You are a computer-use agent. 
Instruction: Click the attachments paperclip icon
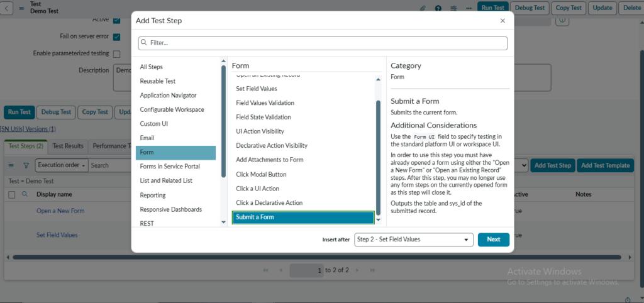pos(423,8)
